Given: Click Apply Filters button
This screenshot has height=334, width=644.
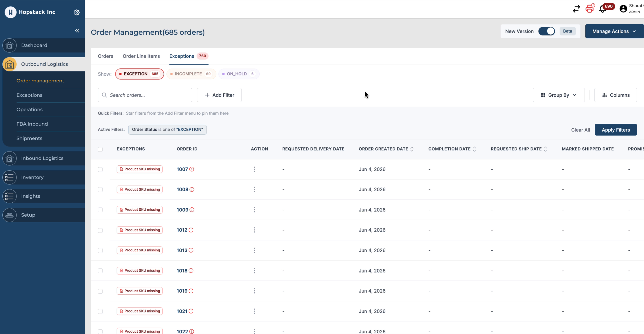Looking at the screenshot, I should coord(615,130).
